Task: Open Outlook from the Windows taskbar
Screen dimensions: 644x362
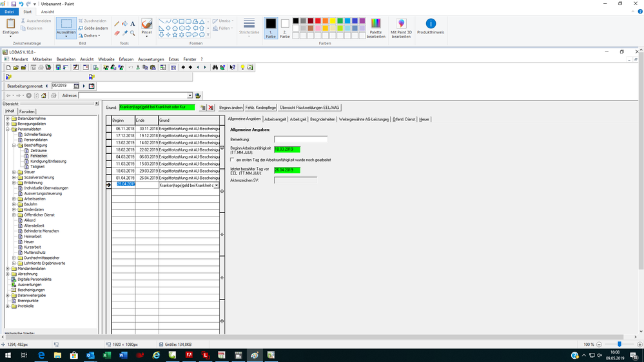Action: pos(90,356)
